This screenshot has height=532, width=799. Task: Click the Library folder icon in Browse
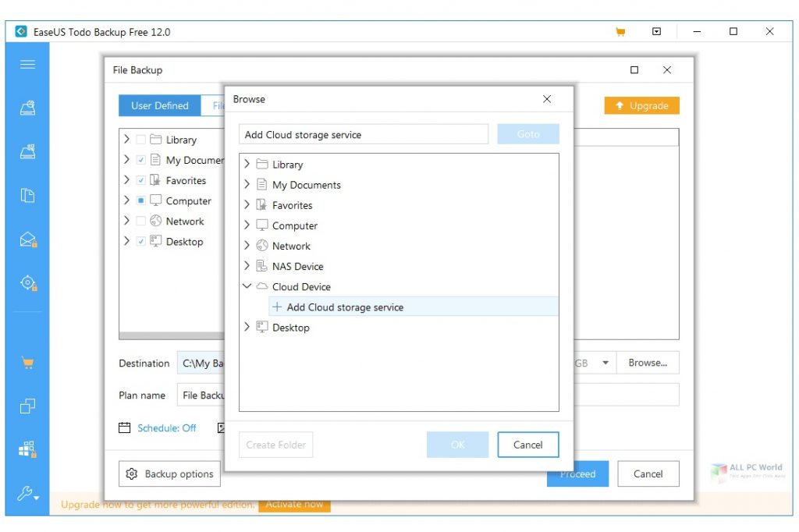coord(262,164)
